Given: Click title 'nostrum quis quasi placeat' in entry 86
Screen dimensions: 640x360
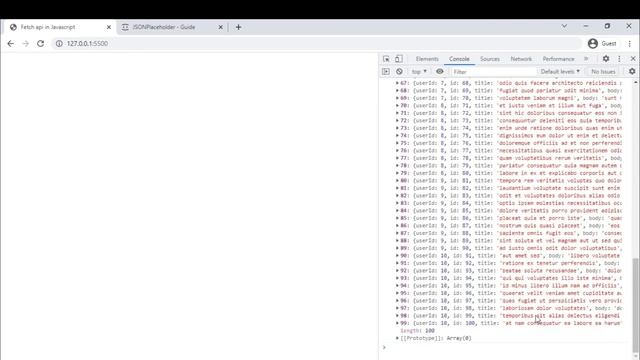Looking at the screenshot, I should (541, 225).
